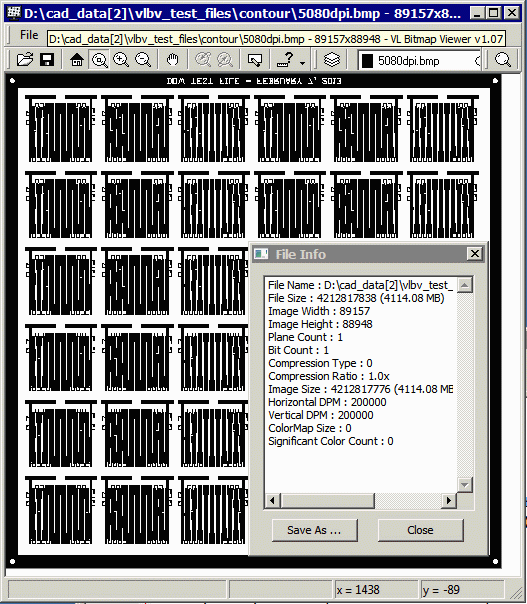Click the magnifier icon at toolbar end

point(503,60)
